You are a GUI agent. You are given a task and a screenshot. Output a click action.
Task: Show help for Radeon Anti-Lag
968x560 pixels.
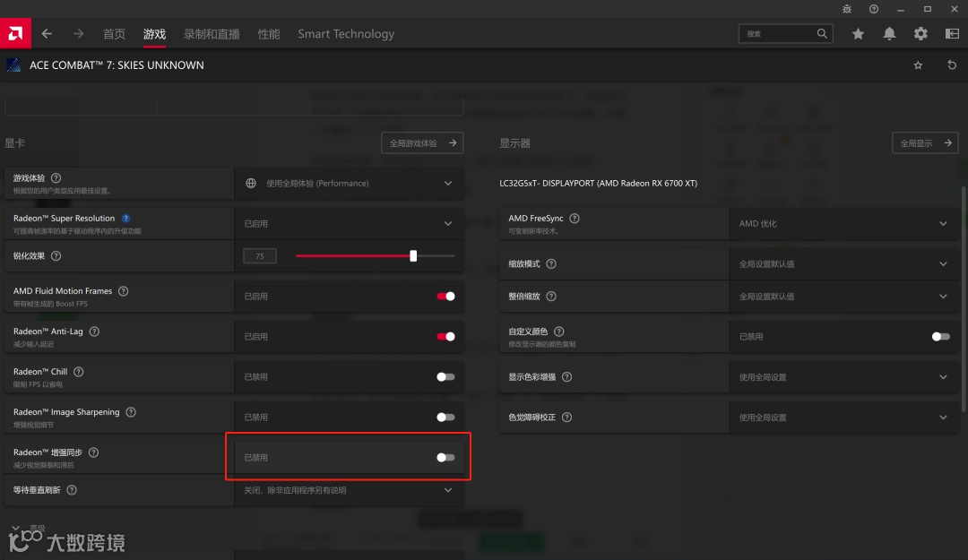94,331
